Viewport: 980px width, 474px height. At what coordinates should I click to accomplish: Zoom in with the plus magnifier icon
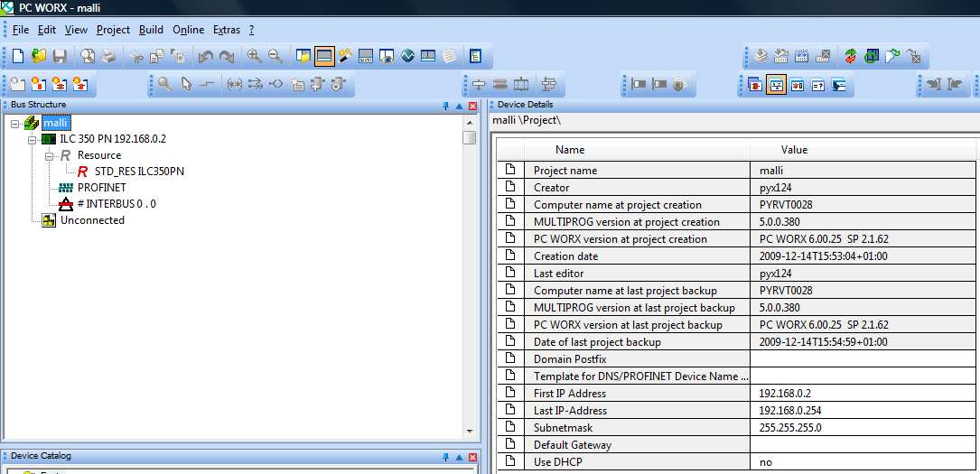coord(255,56)
